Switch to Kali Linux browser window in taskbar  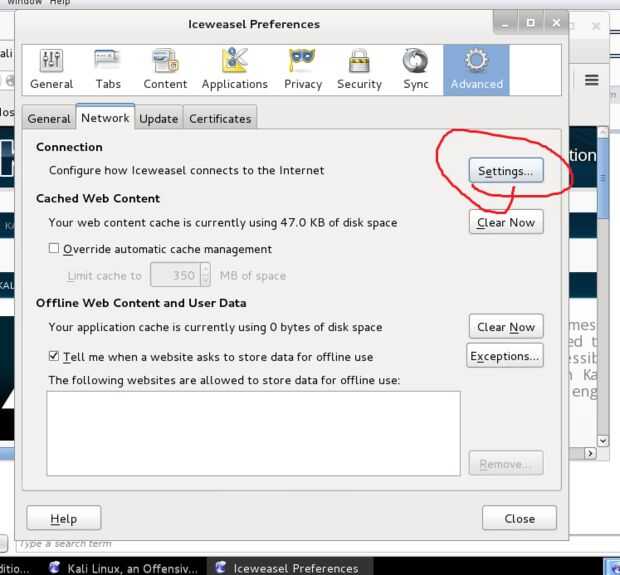[124, 568]
